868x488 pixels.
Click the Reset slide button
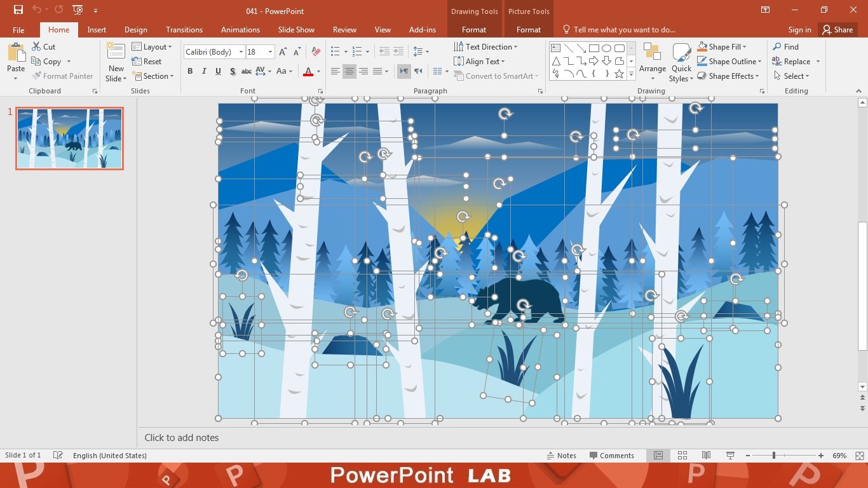(x=147, y=62)
